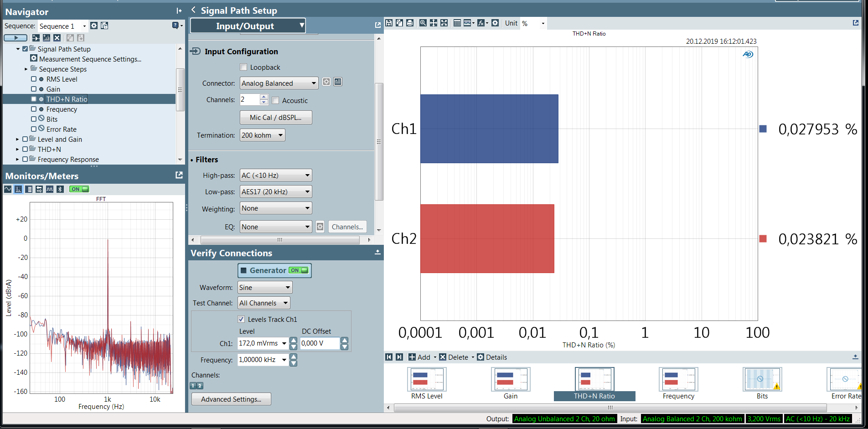
Task: Click the zoom magnifier icon above graph
Action: (423, 23)
